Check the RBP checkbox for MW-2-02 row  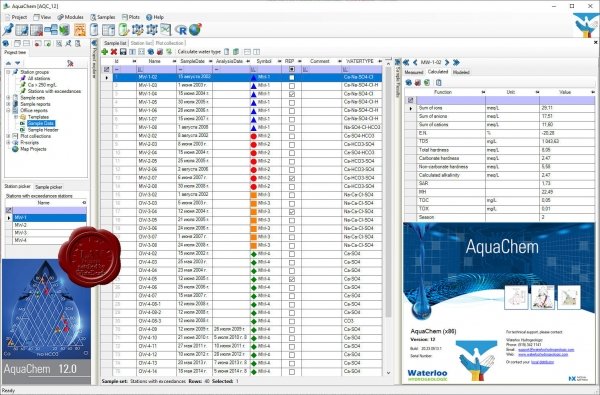click(x=292, y=136)
